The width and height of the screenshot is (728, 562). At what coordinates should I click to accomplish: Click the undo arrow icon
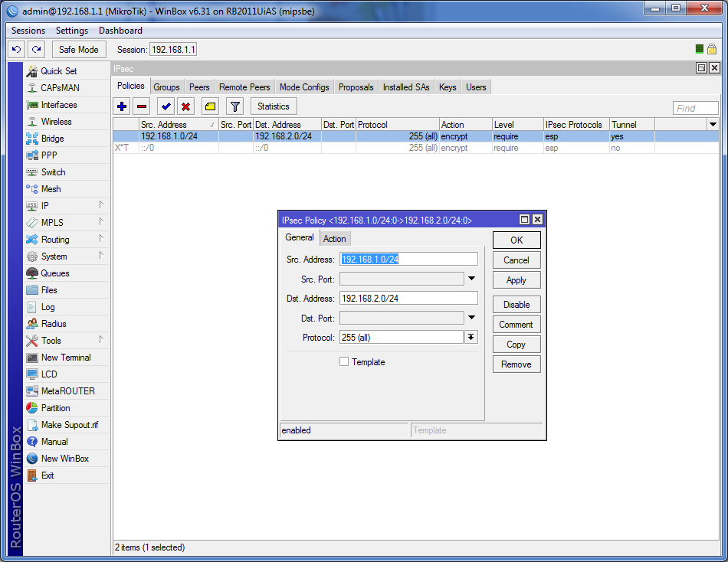pyautogui.click(x=16, y=49)
